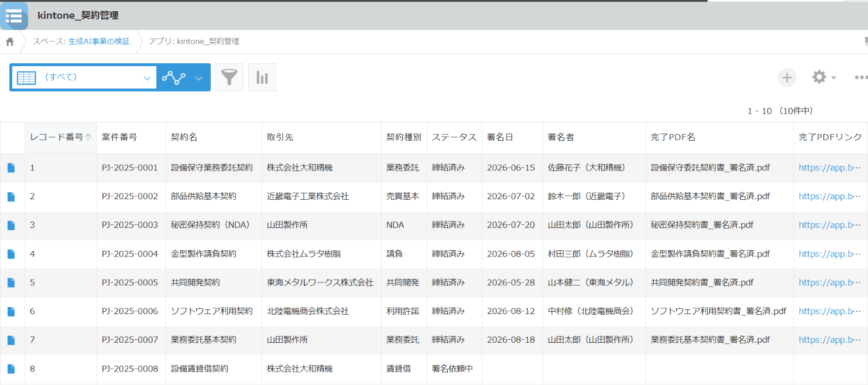Open the 生成AI事業の検証 space link
Image resolution: width=868 pixels, height=385 pixels.
[x=98, y=42]
